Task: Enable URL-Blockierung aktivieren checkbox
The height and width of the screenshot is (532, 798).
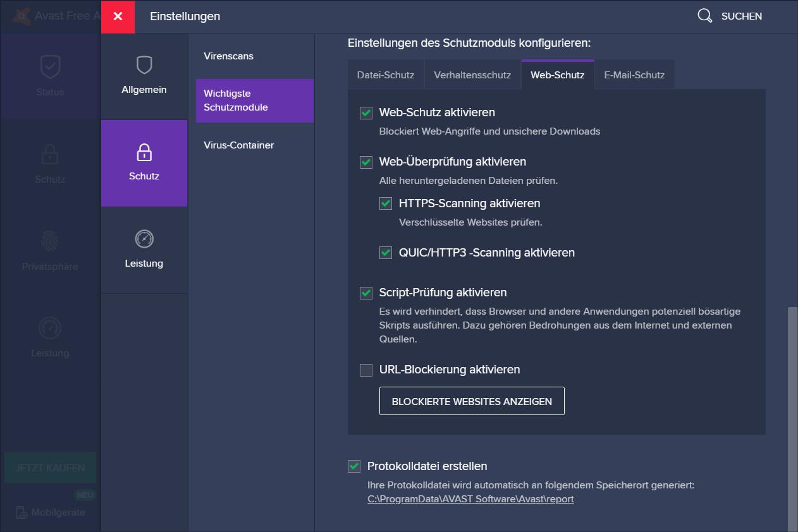Action: click(366, 370)
